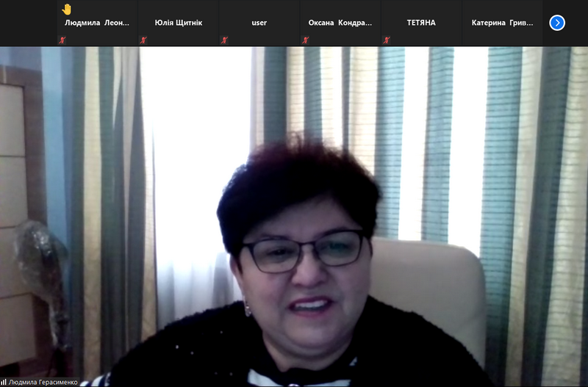This screenshot has height=387, width=588.
Task: Select the Оксана Кондра… participant tile
Action: [x=340, y=23]
